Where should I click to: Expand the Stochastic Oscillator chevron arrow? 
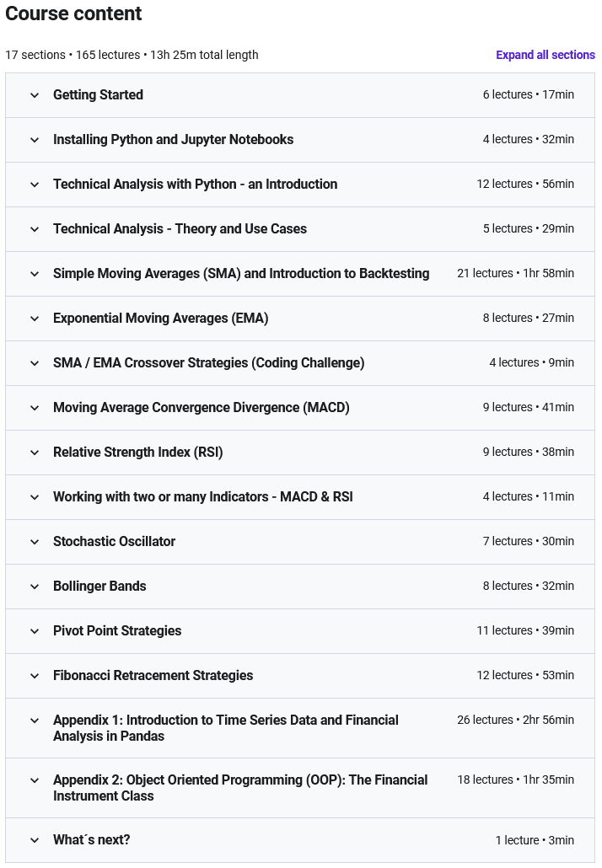[35, 542]
